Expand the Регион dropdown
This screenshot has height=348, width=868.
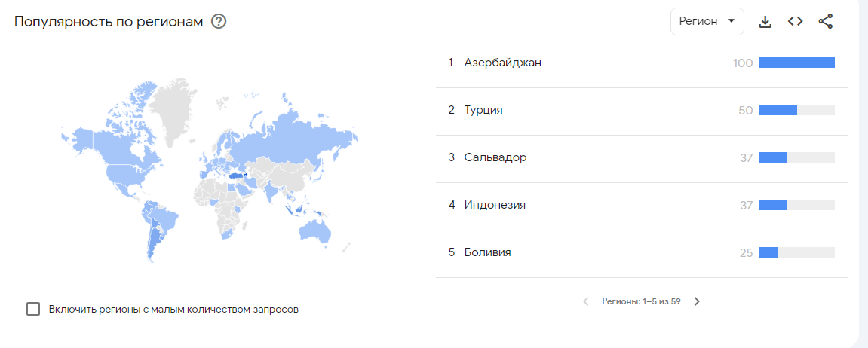707,22
